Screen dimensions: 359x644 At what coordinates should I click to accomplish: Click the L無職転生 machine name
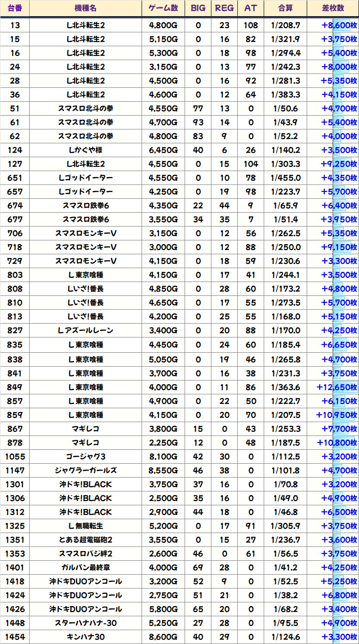click(x=86, y=526)
